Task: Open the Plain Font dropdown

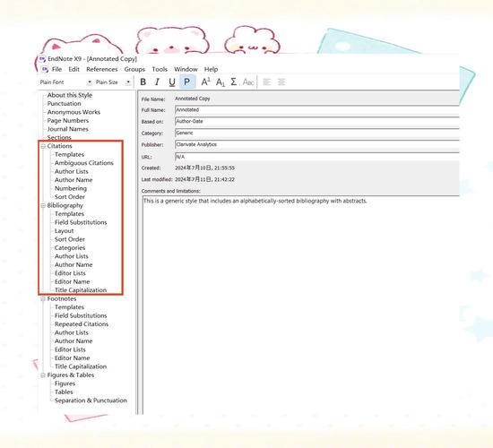Action: [90, 82]
